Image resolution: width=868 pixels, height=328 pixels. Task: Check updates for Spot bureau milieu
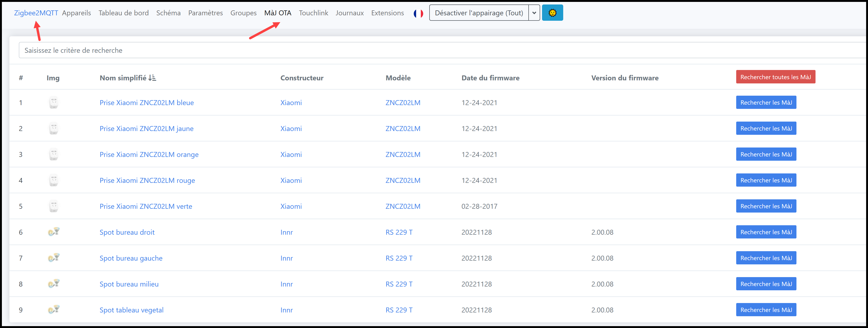click(x=766, y=284)
